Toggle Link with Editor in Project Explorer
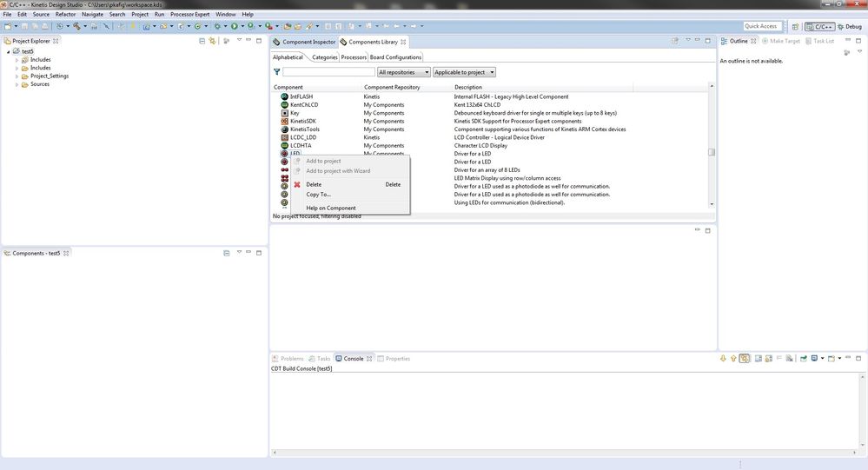The height and width of the screenshot is (470, 868). tap(212, 41)
